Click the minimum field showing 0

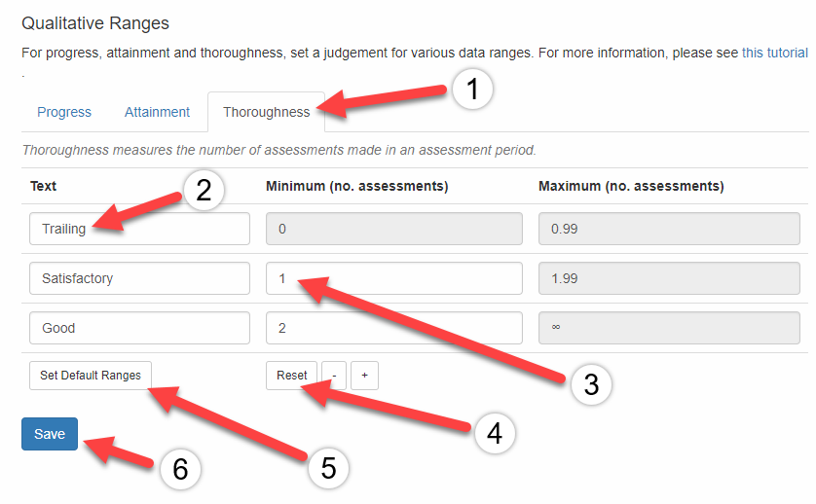click(x=392, y=229)
